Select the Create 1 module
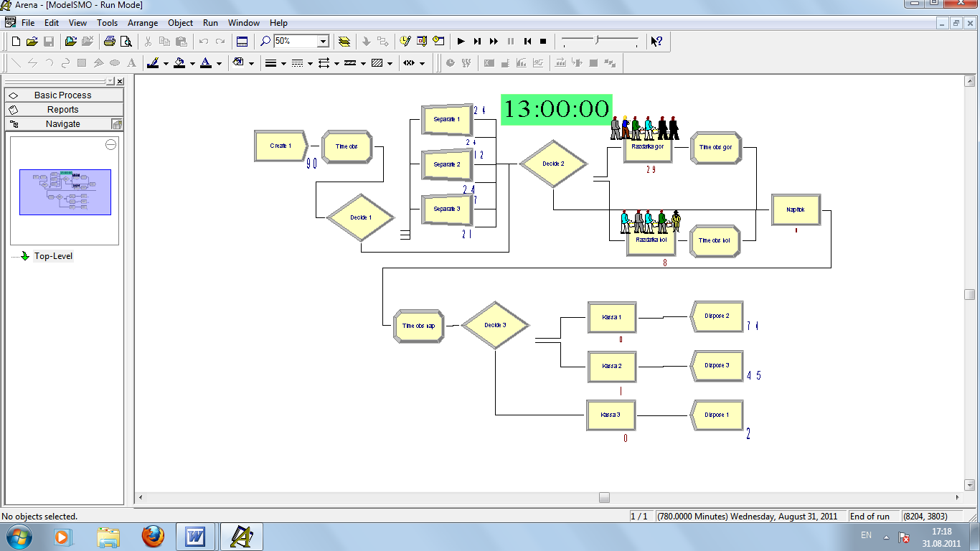Viewport: 980px width, 551px height. 281,146
